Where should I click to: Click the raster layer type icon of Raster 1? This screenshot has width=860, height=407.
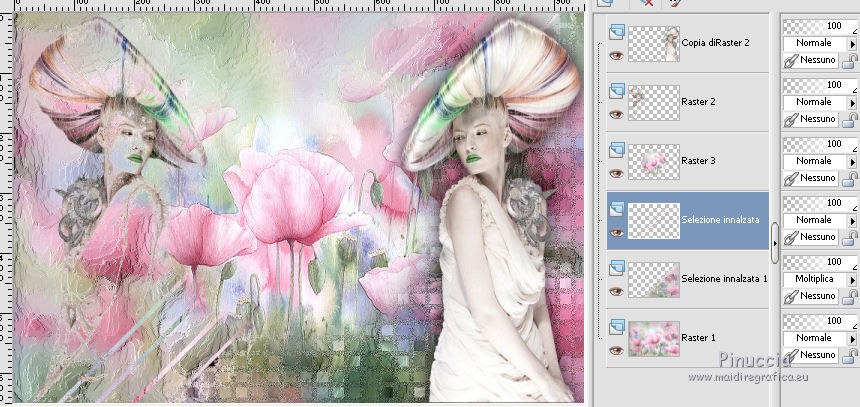point(616,327)
